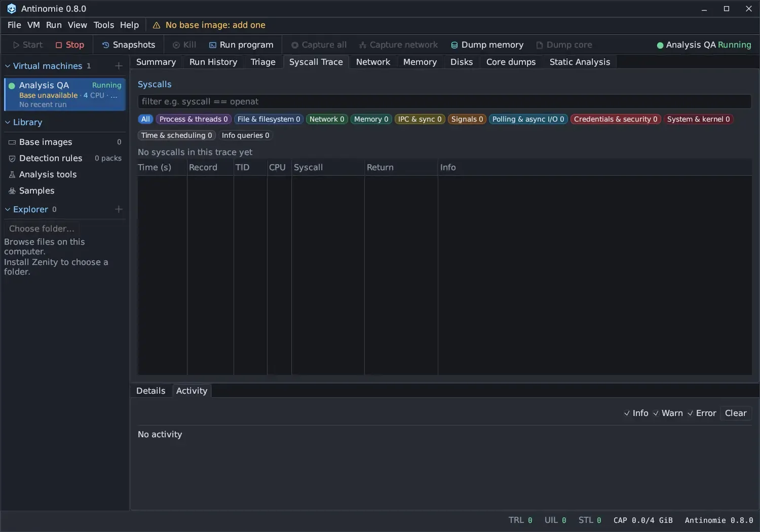Screen dimensions: 760x532
Task: Click the Explorer section plus icon
Action: click(x=119, y=209)
